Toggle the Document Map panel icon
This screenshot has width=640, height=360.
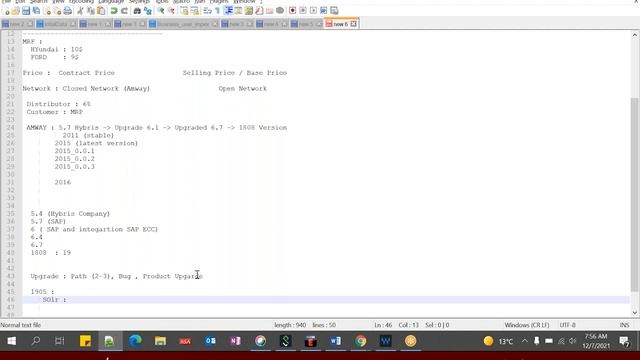(249, 11)
